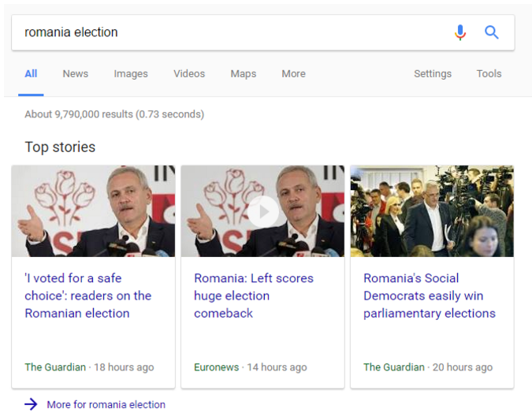The image size is (532, 413).
Task: Click the press crowd photo thumbnail
Action: pos(432,210)
